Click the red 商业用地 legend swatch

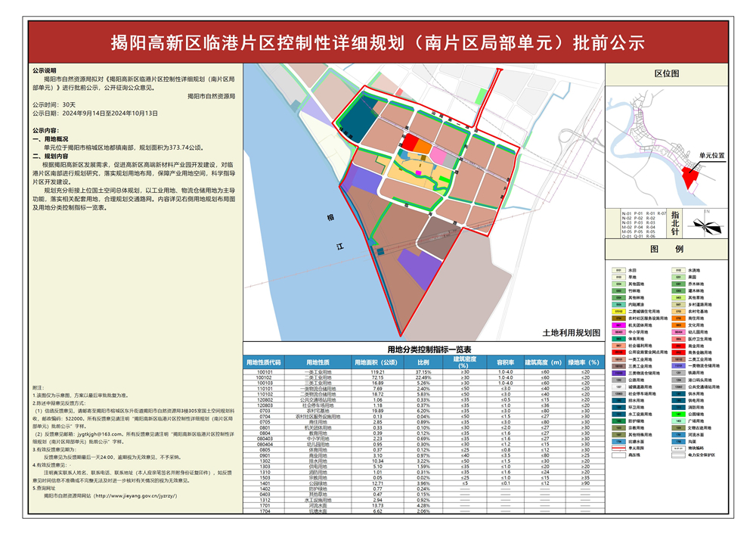click(678, 346)
